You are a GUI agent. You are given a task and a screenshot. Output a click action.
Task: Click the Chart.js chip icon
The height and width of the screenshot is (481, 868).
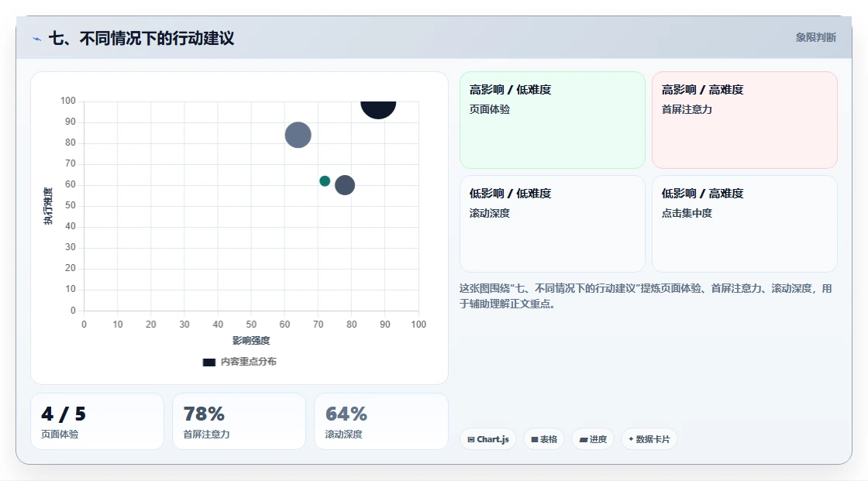click(x=471, y=439)
